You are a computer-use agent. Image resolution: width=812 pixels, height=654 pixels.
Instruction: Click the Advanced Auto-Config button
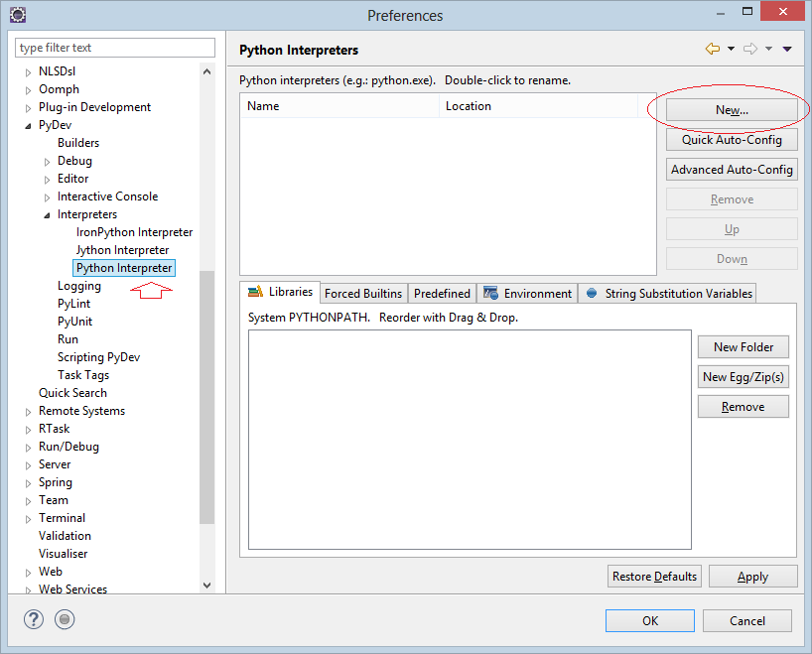732,170
